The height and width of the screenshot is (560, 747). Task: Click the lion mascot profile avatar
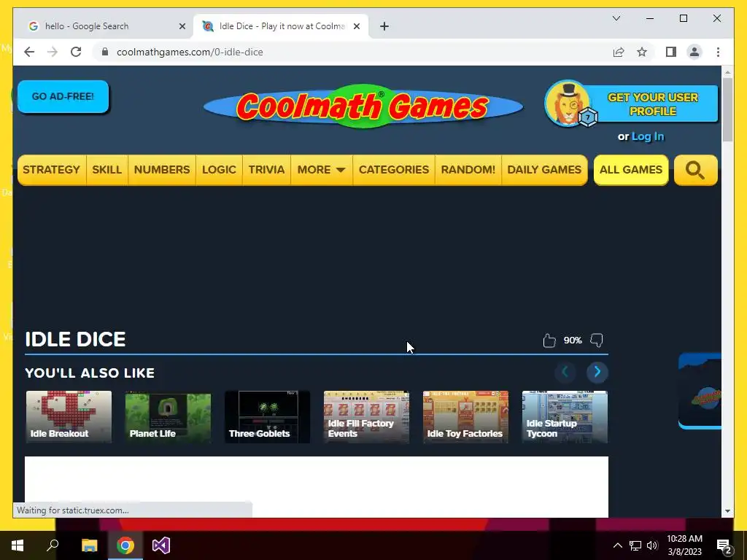[x=568, y=104]
